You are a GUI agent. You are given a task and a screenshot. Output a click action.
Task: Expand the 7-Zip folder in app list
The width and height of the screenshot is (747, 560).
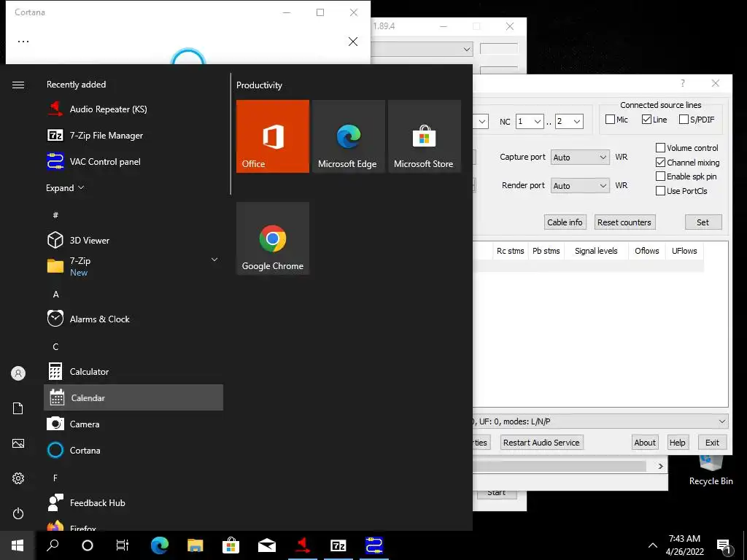pos(214,260)
